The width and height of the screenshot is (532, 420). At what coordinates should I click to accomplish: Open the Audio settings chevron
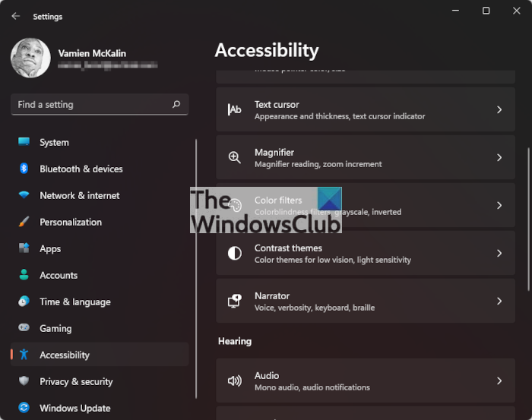(x=499, y=381)
